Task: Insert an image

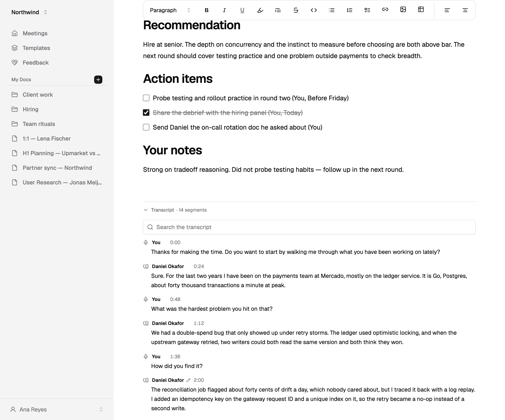Action: coord(403,10)
